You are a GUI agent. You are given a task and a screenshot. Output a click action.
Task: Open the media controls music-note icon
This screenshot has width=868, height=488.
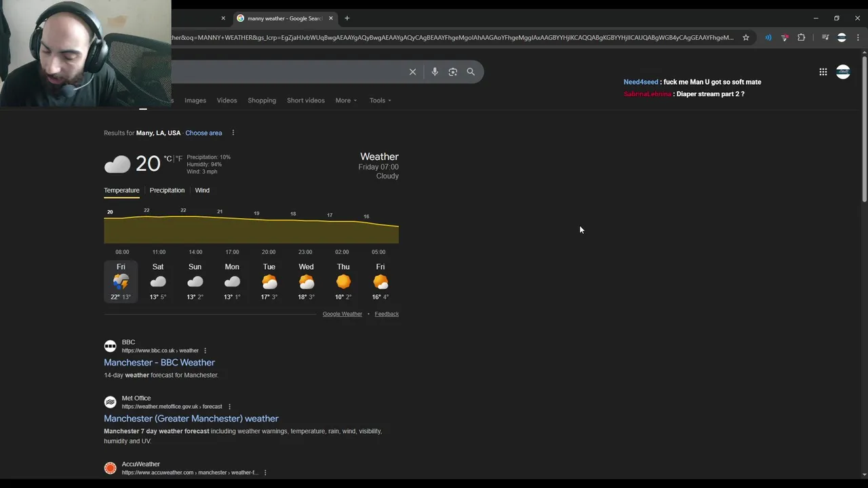[825, 37]
